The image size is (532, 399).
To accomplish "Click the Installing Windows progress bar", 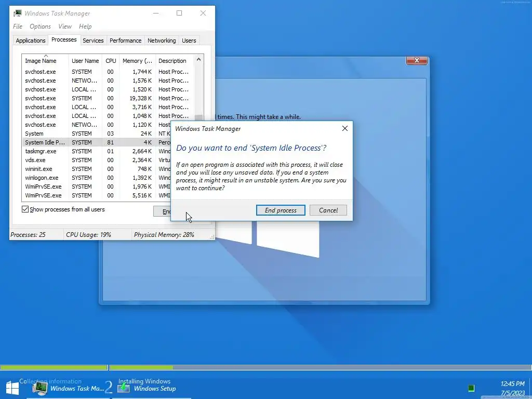I will pyautogui.click(x=320, y=367).
